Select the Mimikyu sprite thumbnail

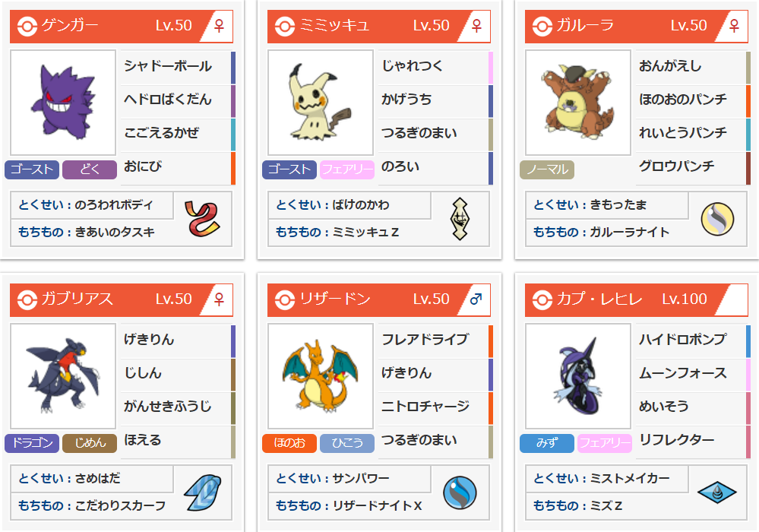321,103
